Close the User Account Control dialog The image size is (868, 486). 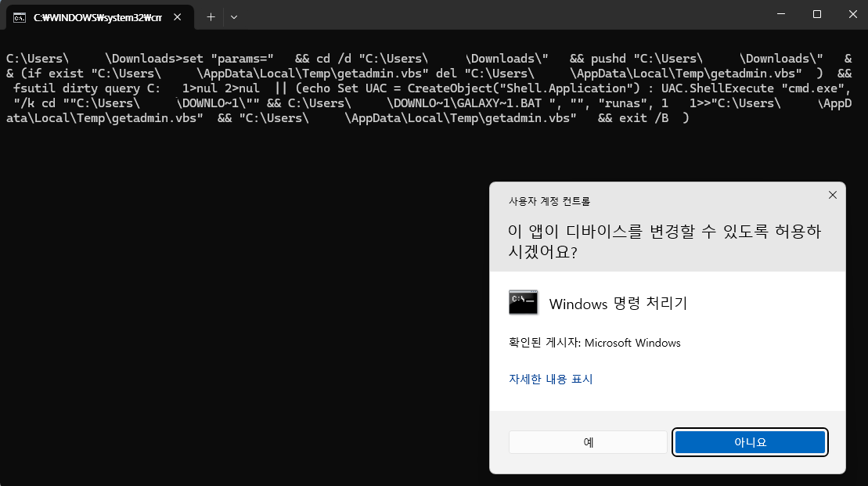pos(833,195)
